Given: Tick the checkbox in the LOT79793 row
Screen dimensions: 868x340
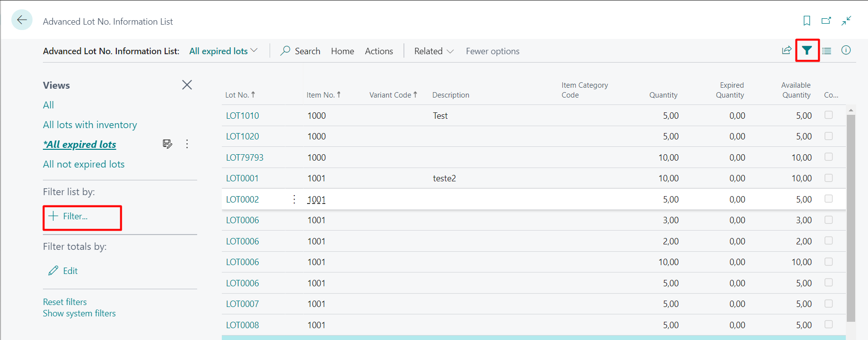Looking at the screenshot, I should pos(829,157).
